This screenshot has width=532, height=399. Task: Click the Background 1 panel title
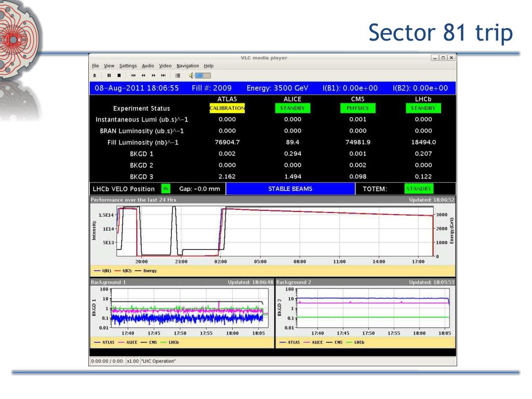108,282
